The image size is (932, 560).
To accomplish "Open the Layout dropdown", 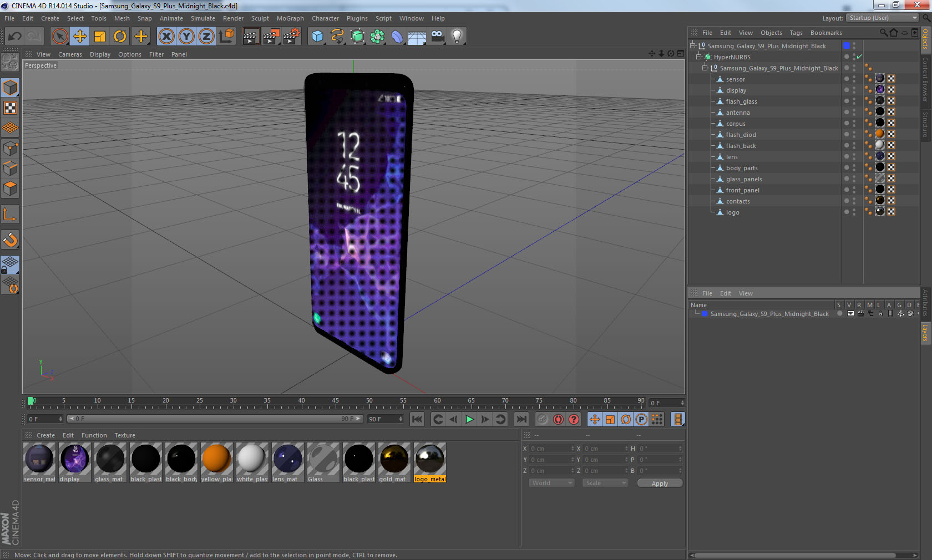I will [x=883, y=18].
